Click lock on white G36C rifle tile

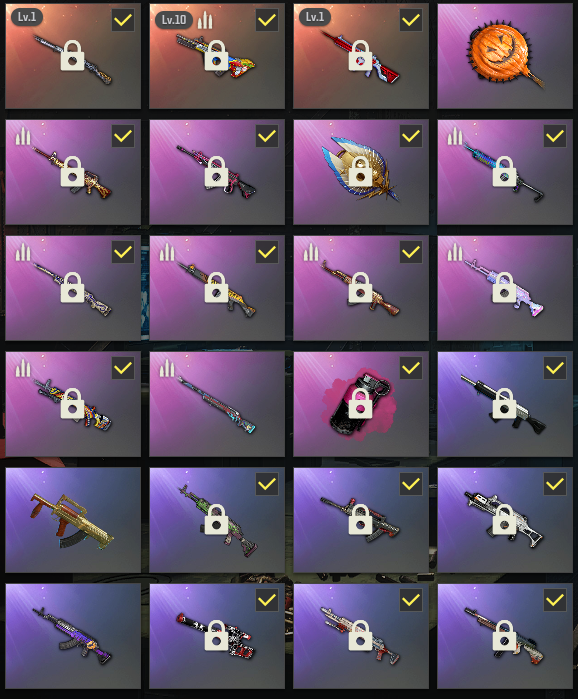pyautogui.click(x=504, y=520)
